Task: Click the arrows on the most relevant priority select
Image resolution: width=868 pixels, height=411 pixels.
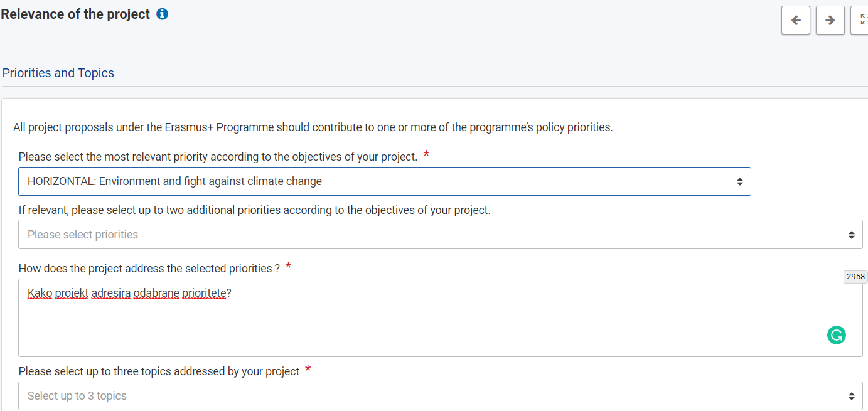Action: 739,181
